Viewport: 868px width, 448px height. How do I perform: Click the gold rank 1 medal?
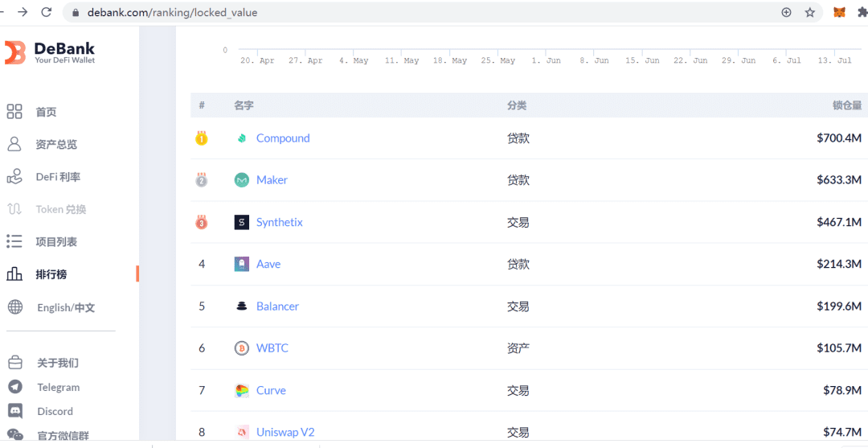[x=202, y=138]
